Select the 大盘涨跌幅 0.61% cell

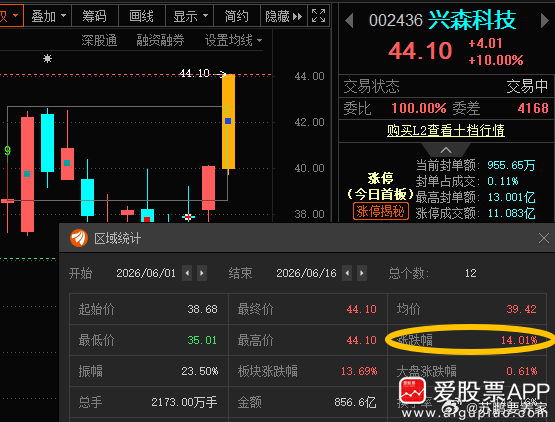(x=467, y=371)
